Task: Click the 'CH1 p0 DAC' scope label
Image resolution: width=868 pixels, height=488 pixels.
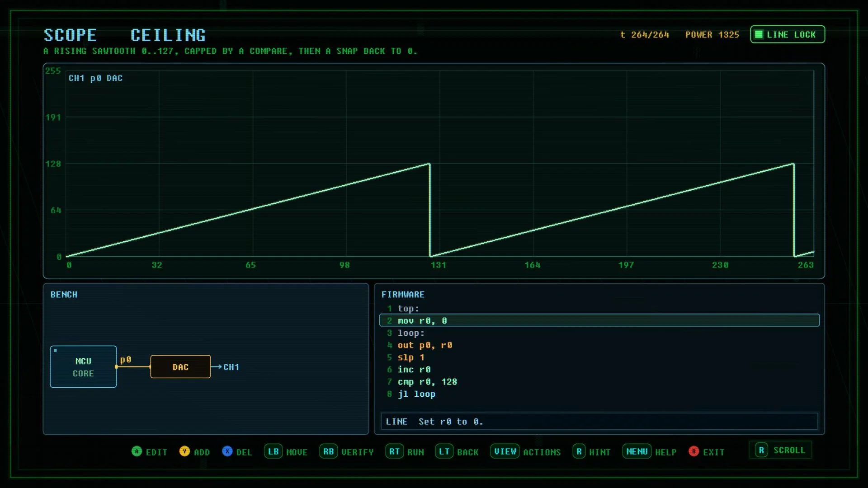Action: 95,78
